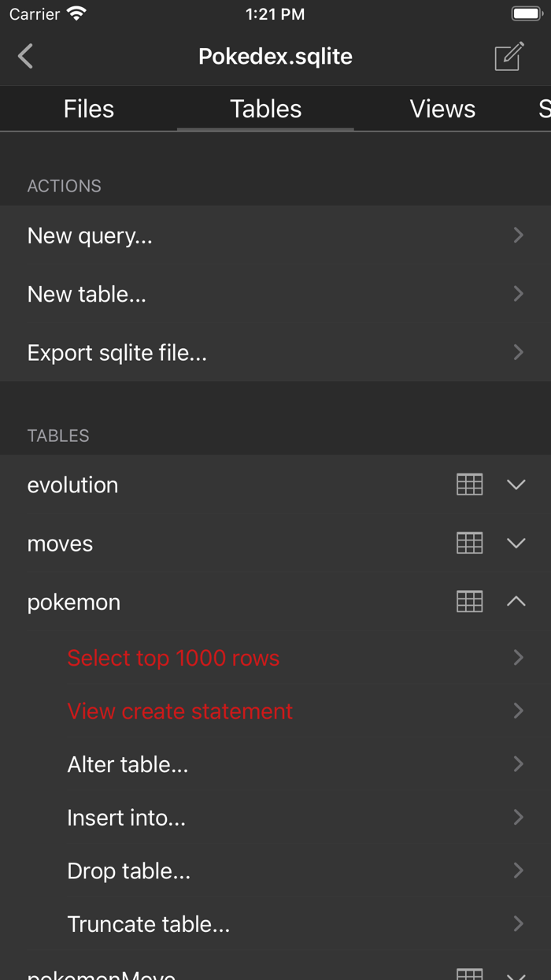This screenshot has height=980, width=551.
Task: Select the Tables tab
Action: click(264, 109)
